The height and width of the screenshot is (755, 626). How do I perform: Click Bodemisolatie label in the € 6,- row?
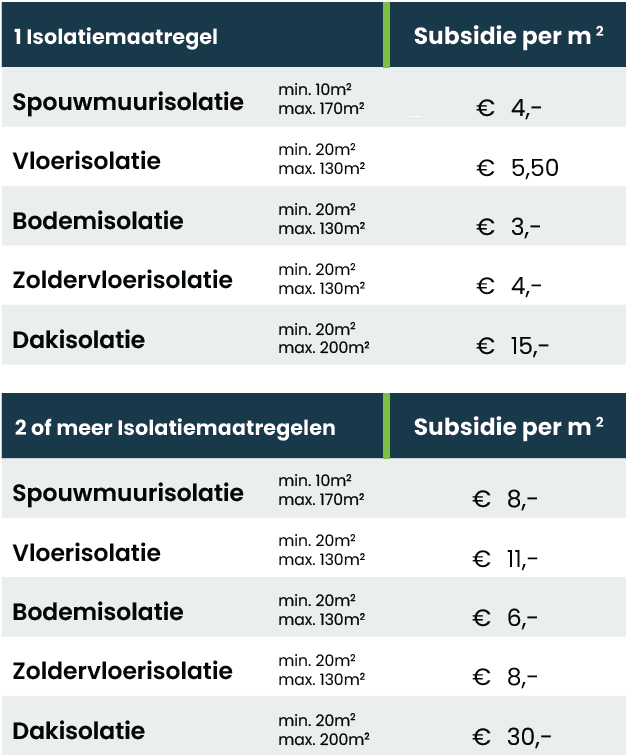click(x=98, y=611)
